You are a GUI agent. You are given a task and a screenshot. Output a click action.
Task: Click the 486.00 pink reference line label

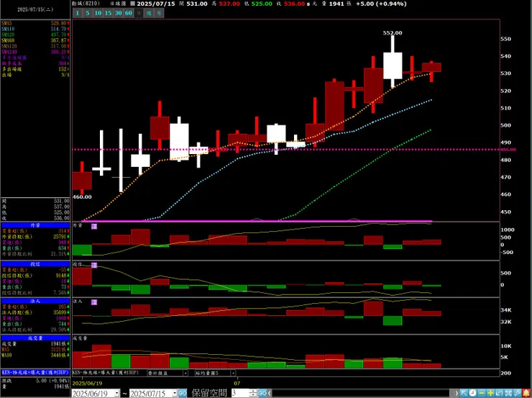pos(508,149)
